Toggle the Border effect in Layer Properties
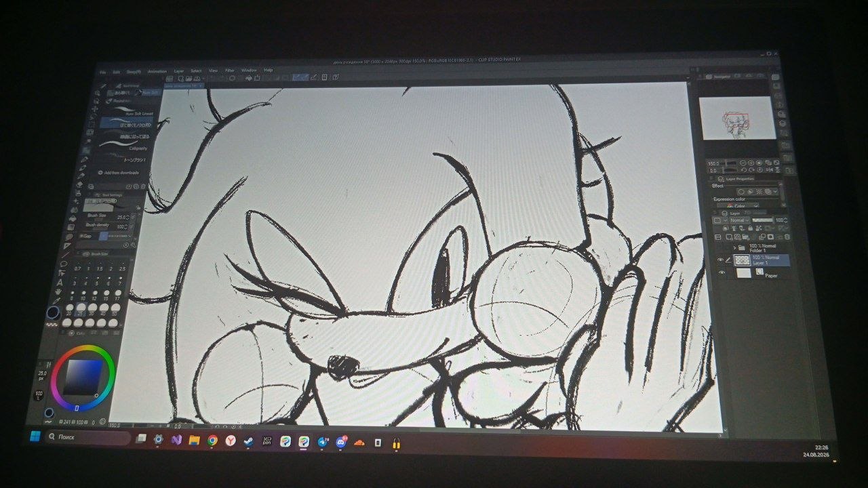The image size is (868, 488). click(x=742, y=192)
